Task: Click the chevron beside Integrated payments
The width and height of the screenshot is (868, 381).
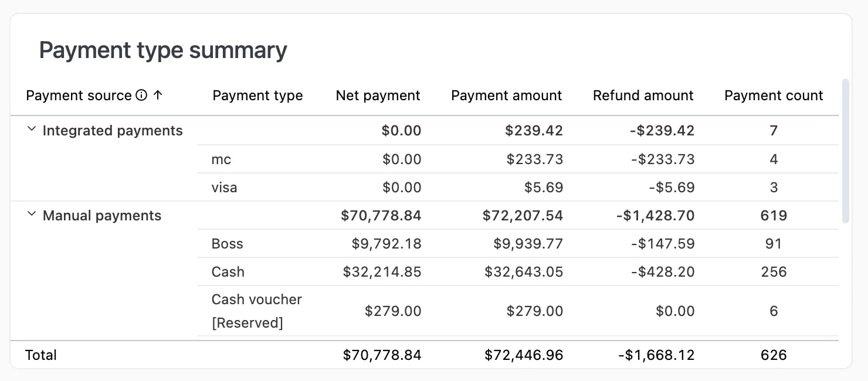Action: pos(31,130)
